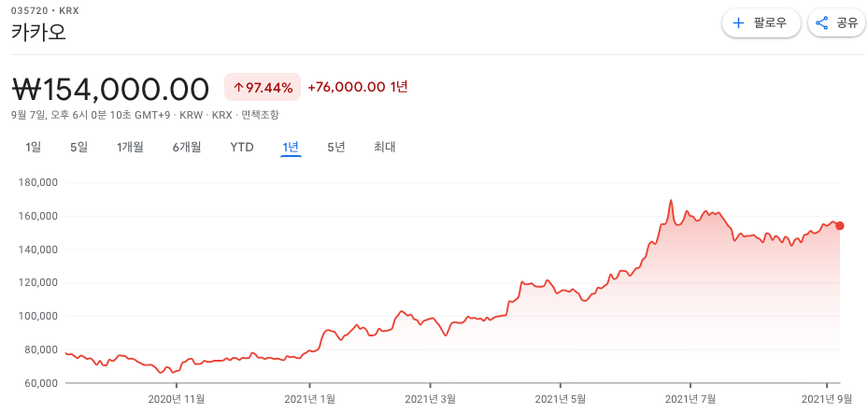
Task: Click the +76,000.00 1년 change text
Action: (358, 87)
